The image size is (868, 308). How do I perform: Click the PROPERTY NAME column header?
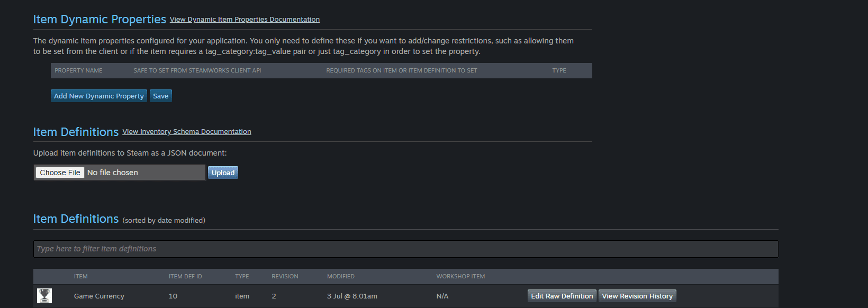pyautogui.click(x=78, y=70)
